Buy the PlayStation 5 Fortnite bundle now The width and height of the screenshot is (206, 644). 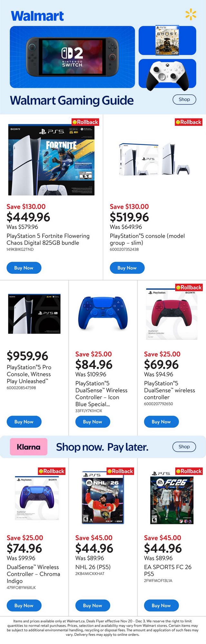coord(24,268)
